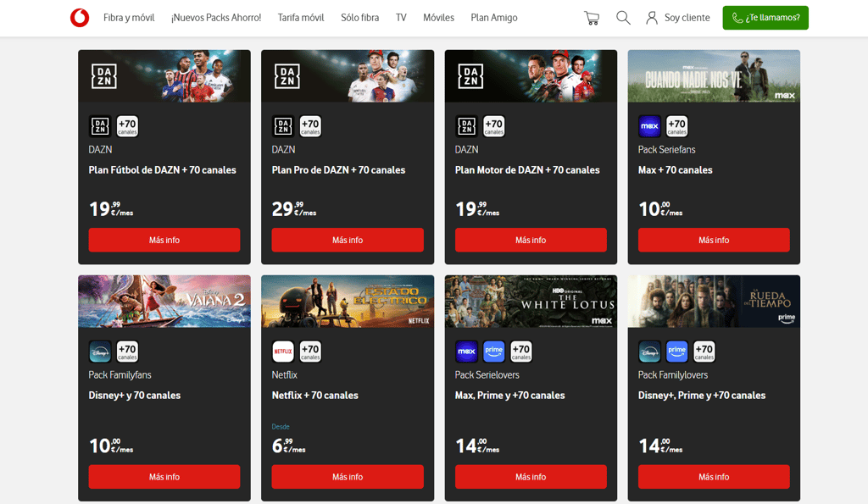Screen dimensions: 868x504
Task: Click the Vaiana 2 banner image
Action: pyautogui.click(x=164, y=302)
